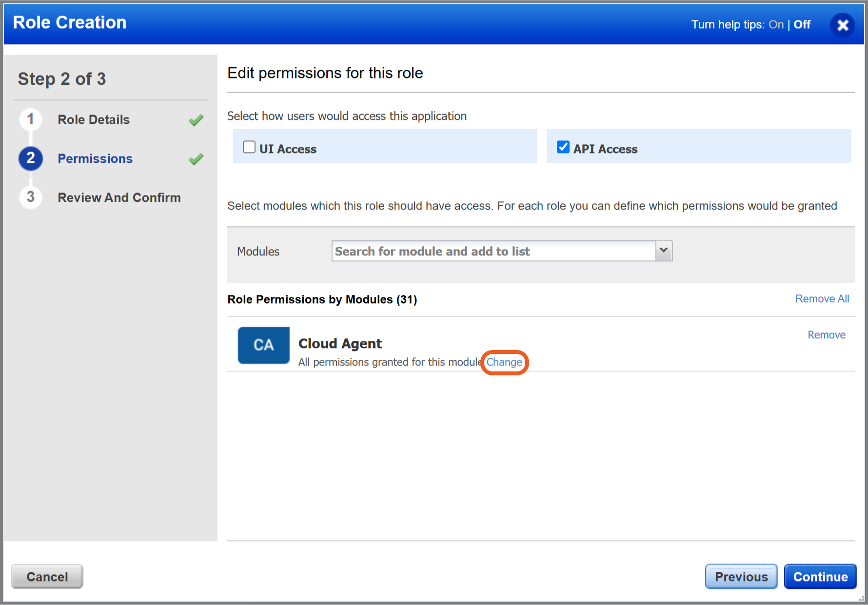
Task: Remove the Cloud Agent module
Action: point(826,335)
